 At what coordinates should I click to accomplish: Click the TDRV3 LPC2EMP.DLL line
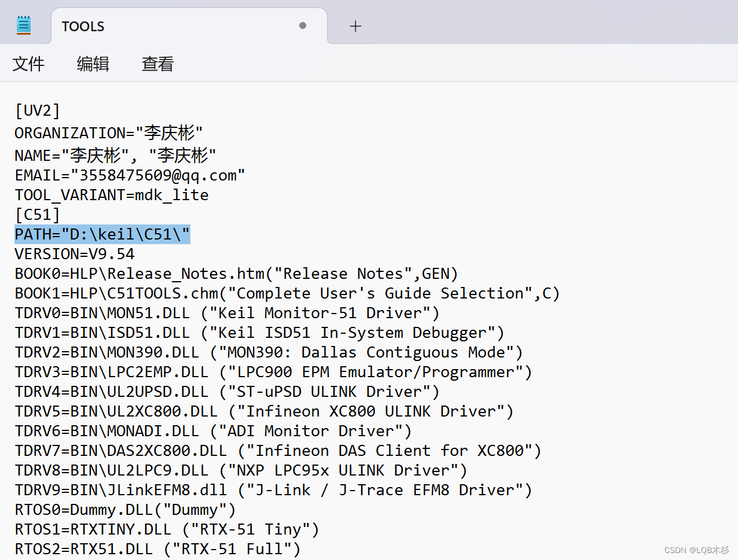[274, 372]
